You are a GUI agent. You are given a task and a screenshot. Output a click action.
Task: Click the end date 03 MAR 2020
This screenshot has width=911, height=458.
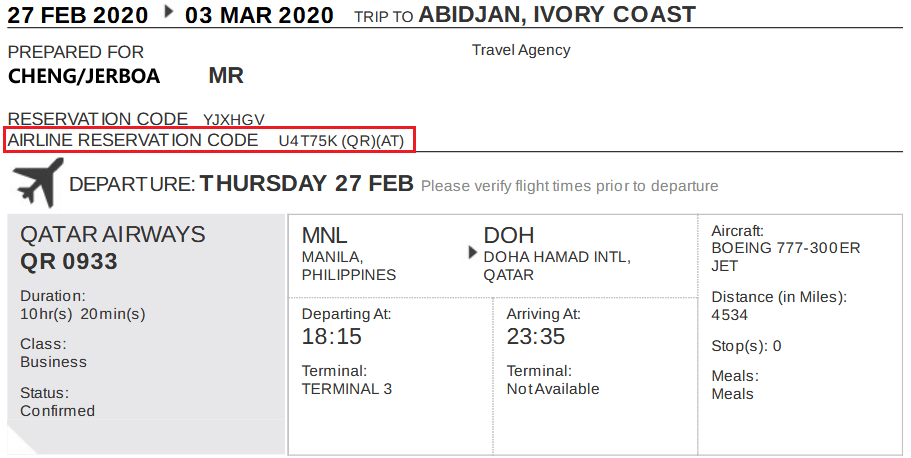tap(259, 15)
